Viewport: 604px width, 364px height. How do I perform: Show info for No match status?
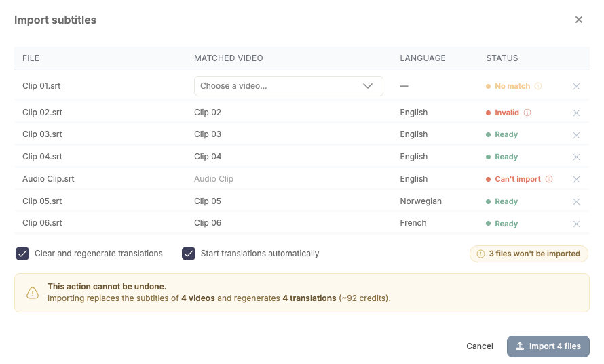point(538,86)
